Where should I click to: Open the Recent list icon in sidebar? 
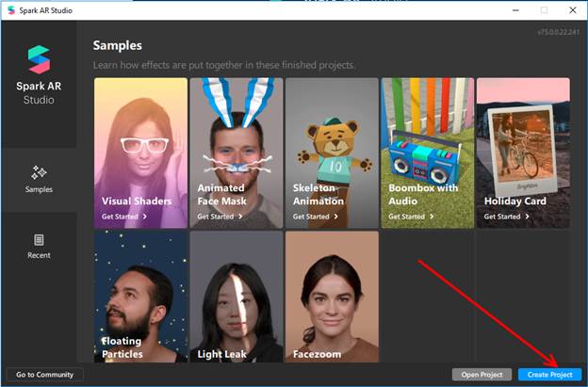(x=39, y=240)
